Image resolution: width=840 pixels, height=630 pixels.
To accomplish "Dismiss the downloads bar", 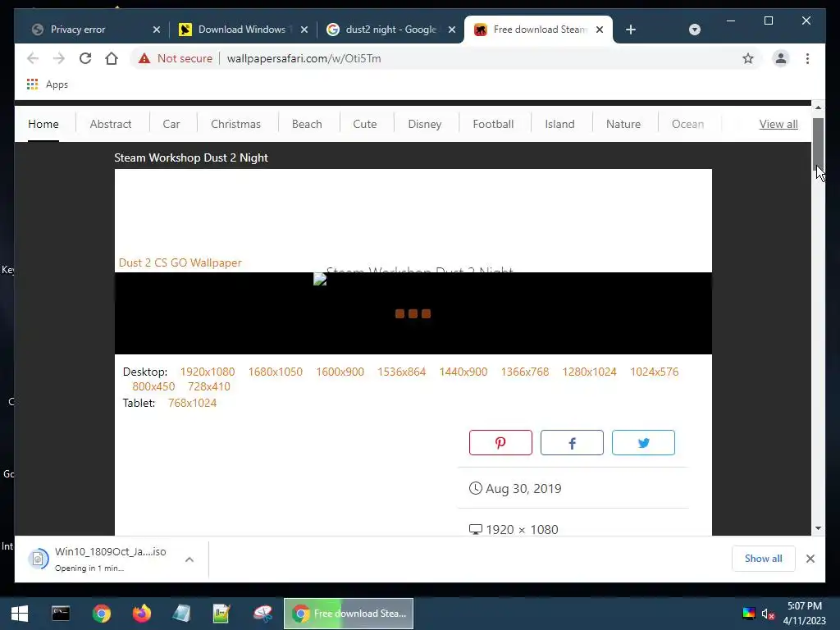I will [x=810, y=559].
